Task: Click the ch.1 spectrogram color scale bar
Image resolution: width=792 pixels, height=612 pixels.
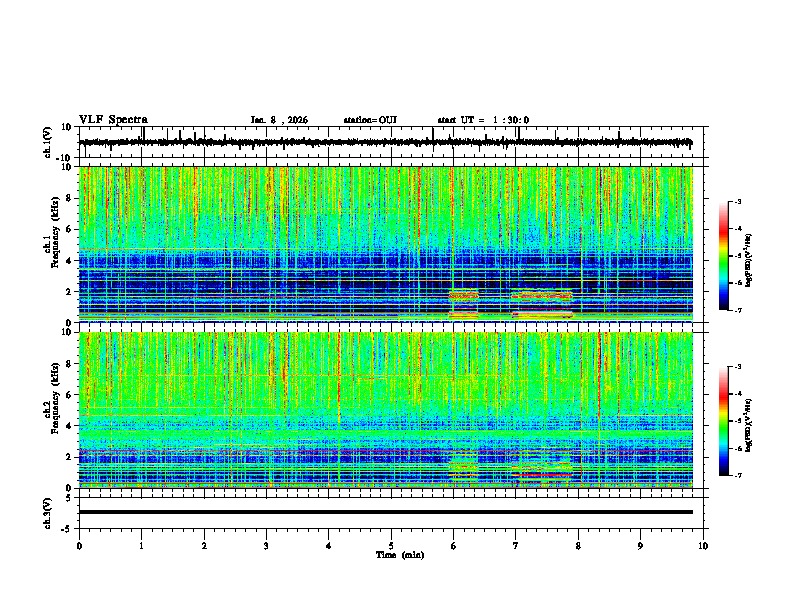Action: pyautogui.click(x=724, y=256)
